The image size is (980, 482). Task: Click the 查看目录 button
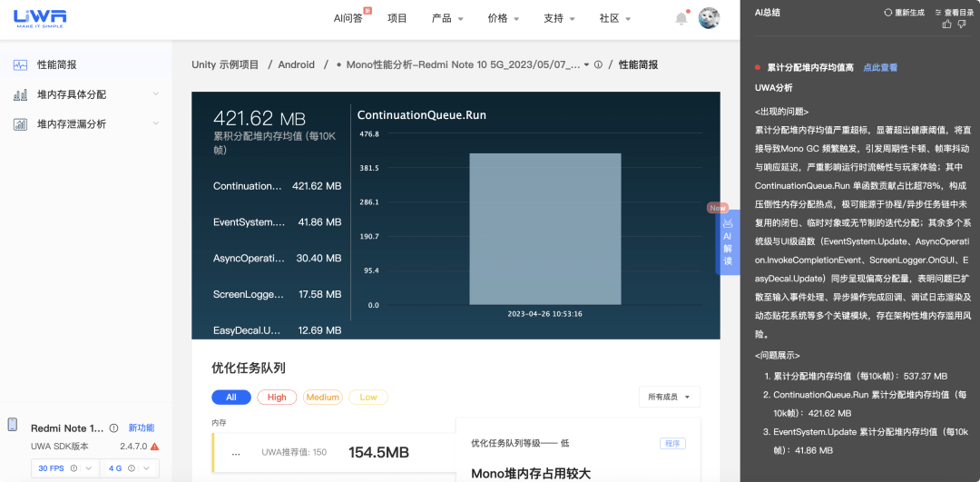(x=953, y=13)
